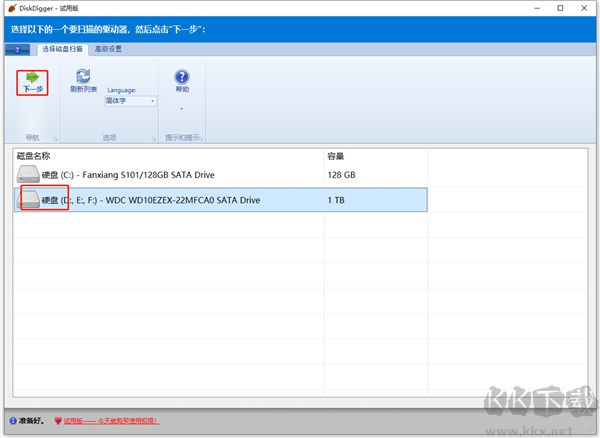Click the 128 GB capacity cell
Screen dimensions: 600x438
341,175
